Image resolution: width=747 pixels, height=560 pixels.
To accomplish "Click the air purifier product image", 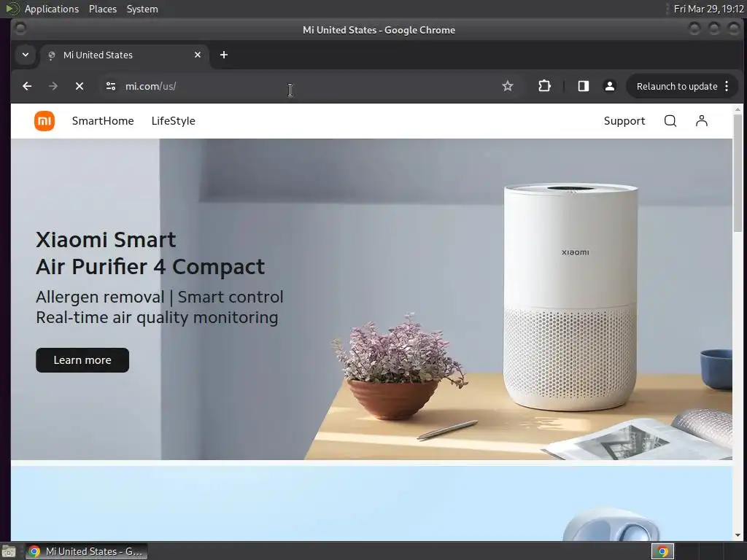I will click(x=570, y=296).
